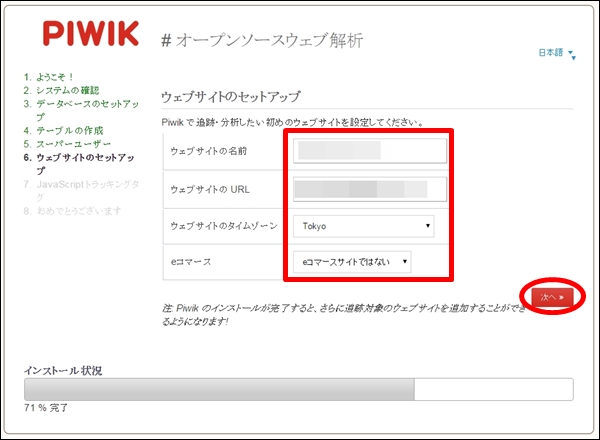Click the eコマース label
The image size is (600, 440).
(191, 262)
